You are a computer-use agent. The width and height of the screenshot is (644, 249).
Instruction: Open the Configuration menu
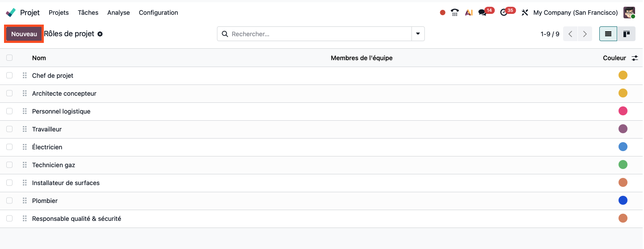click(x=158, y=13)
